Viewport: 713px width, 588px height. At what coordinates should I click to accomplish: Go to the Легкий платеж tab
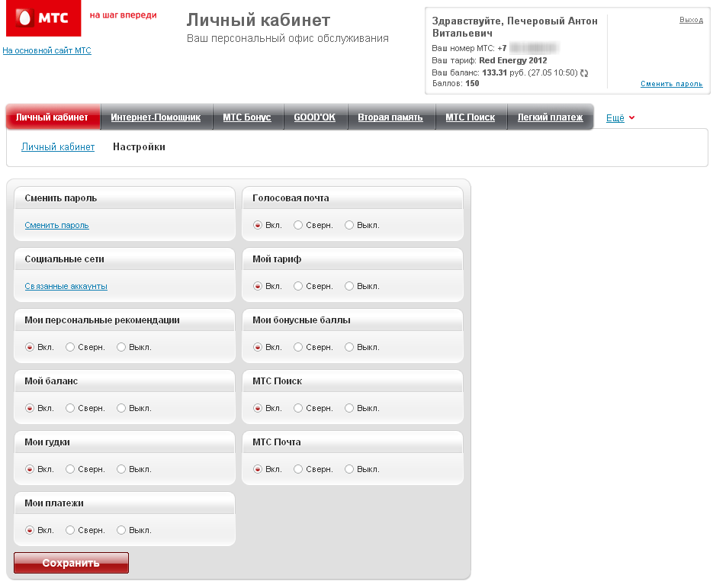point(550,117)
